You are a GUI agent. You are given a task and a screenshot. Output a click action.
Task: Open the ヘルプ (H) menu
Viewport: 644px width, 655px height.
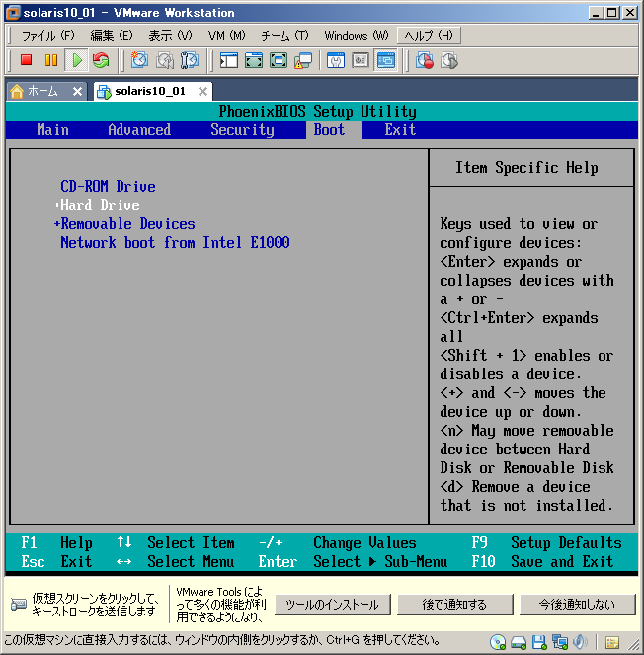[x=429, y=36]
